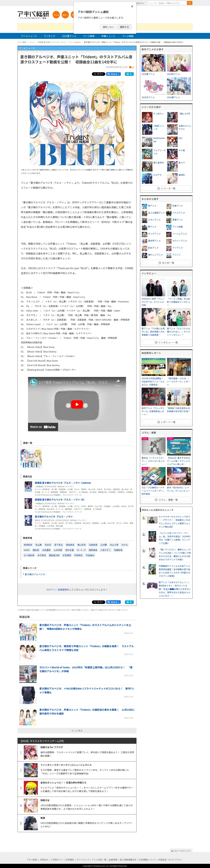Click the bottom Hatena B! button

click(x=129, y=602)
